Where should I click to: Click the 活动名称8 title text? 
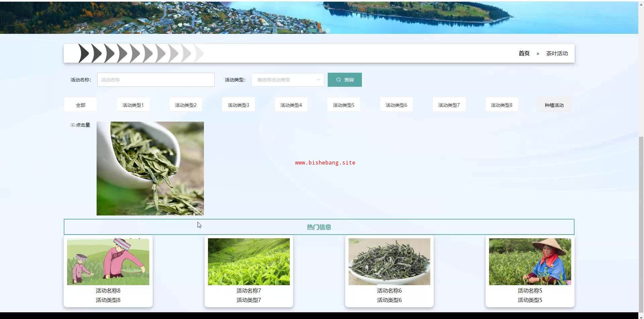108,291
